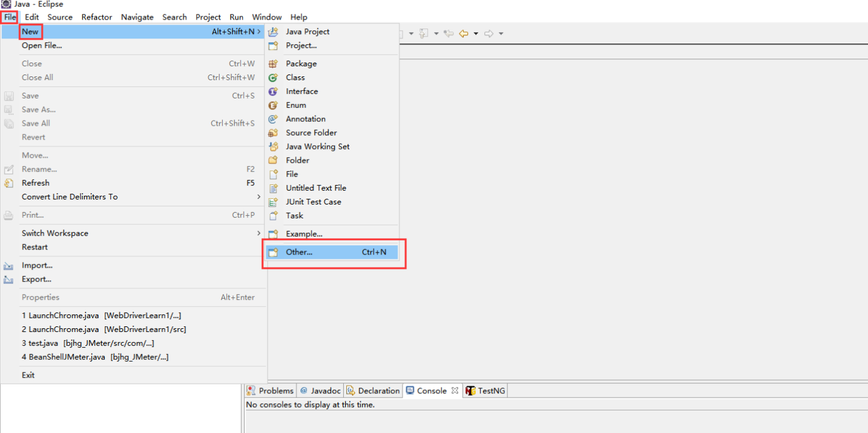Viewport: 868px width, 433px height.
Task: Click the Enum icon in New submenu
Action: pyautogui.click(x=273, y=105)
